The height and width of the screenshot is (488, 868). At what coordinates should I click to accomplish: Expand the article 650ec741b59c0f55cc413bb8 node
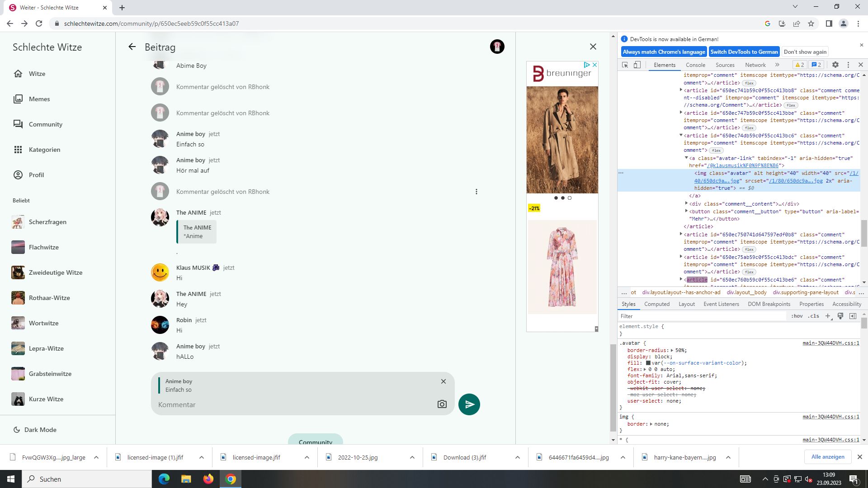pos(681,90)
